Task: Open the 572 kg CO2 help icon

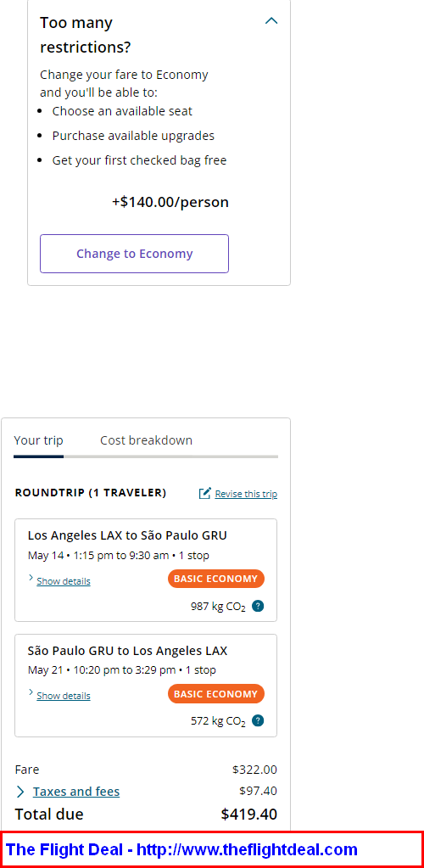Action: click(x=258, y=720)
